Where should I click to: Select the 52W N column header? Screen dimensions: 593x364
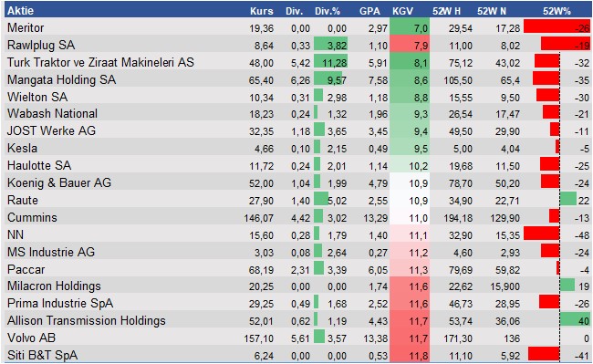[x=492, y=11]
